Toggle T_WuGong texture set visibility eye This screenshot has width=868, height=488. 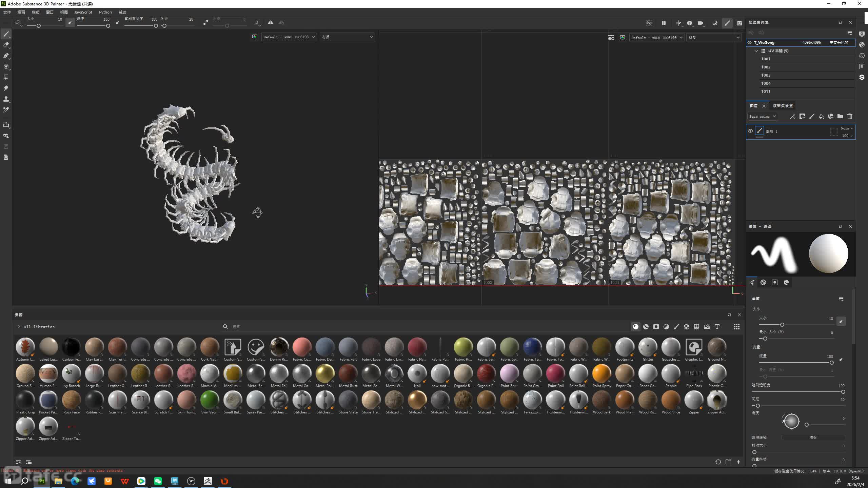click(x=749, y=42)
